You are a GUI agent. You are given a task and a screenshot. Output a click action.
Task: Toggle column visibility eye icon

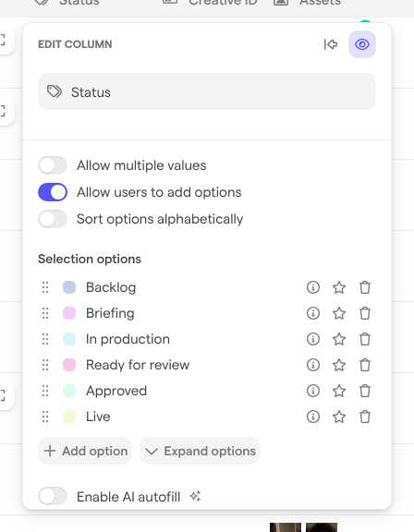pyautogui.click(x=362, y=44)
